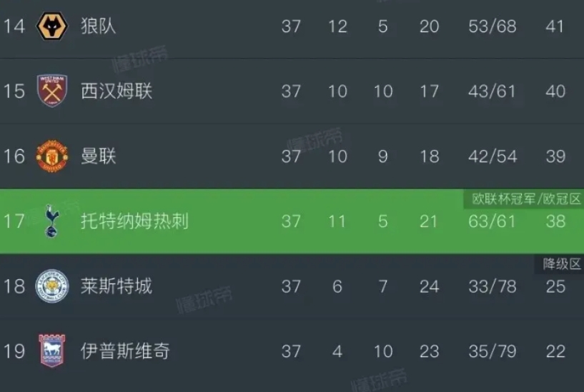Click the 降级区 relegation zone tag
Viewport: 584px width, 392px height.
pos(561,264)
